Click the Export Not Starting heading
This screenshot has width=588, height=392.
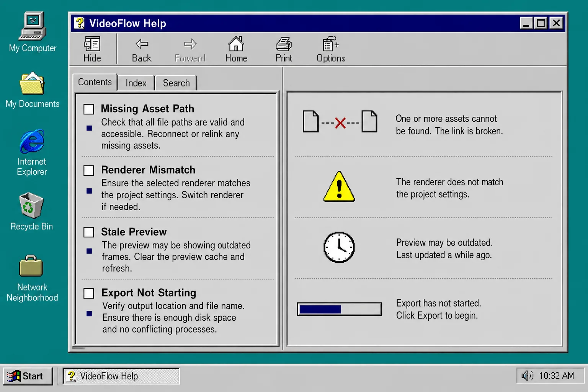[x=149, y=293]
